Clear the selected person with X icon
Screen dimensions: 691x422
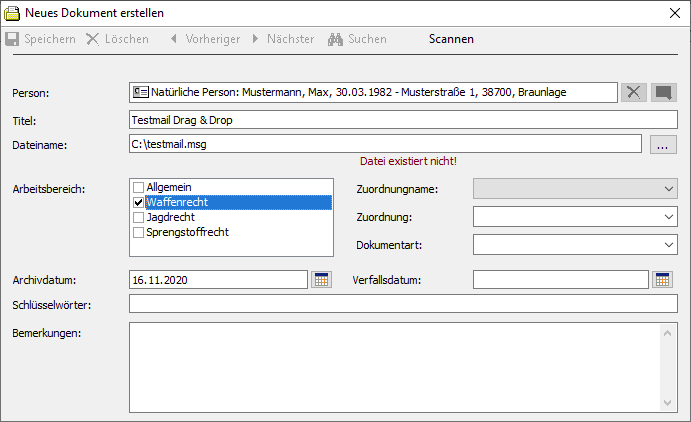[x=633, y=92]
